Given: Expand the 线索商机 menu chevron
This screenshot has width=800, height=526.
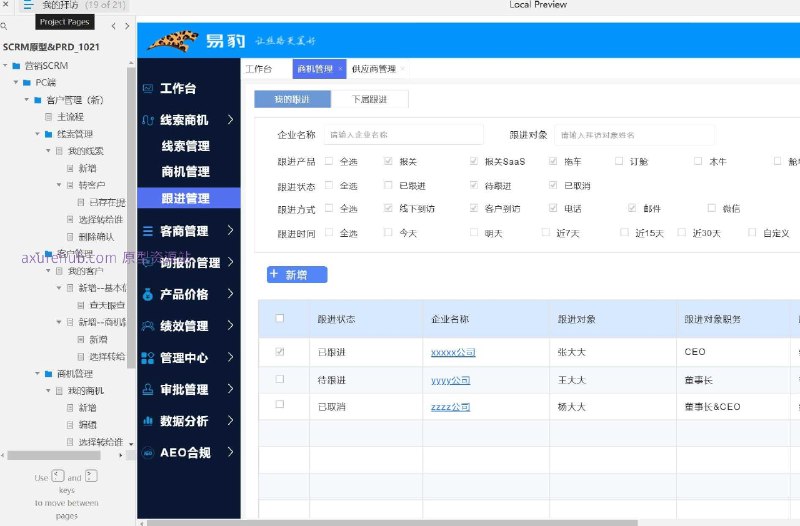Looking at the screenshot, I should 231,119.
